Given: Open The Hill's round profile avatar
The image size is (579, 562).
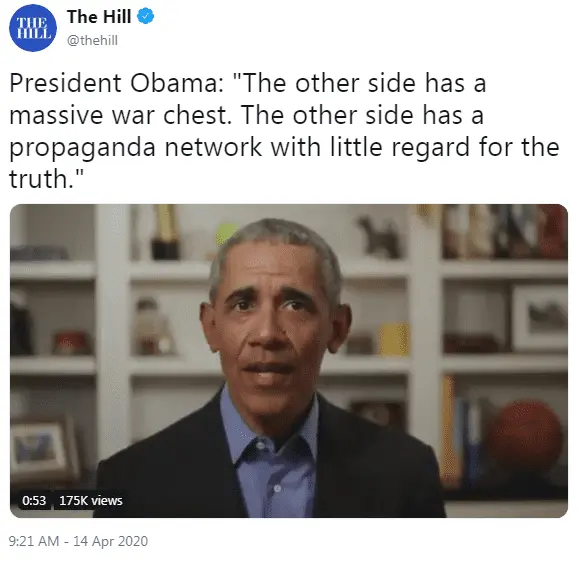Looking at the screenshot, I should (x=33, y=28).
